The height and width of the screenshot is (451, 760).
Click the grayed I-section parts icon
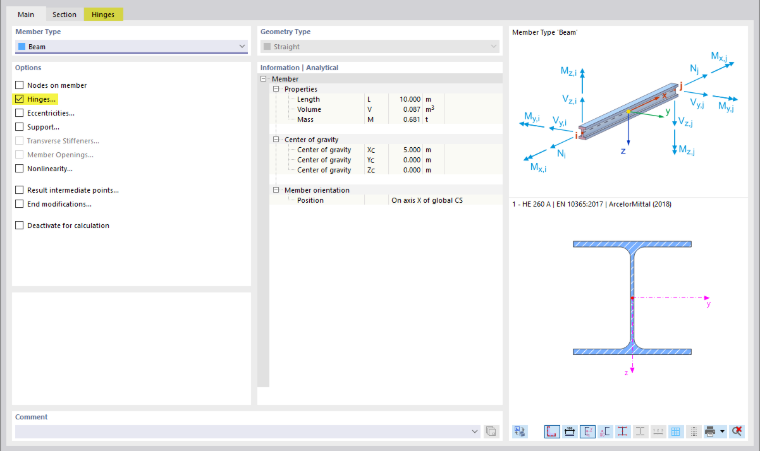pos(640,431)
